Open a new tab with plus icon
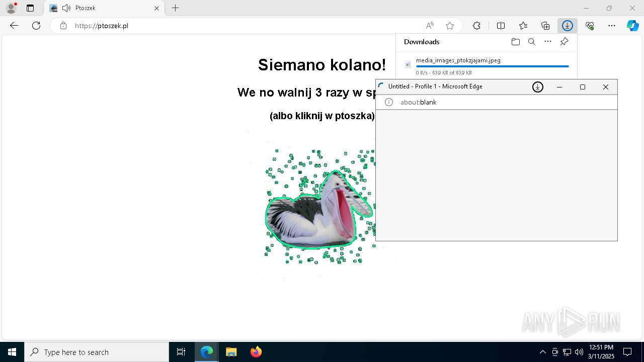Viewport: 644px width, 362px height. point(175,8)
